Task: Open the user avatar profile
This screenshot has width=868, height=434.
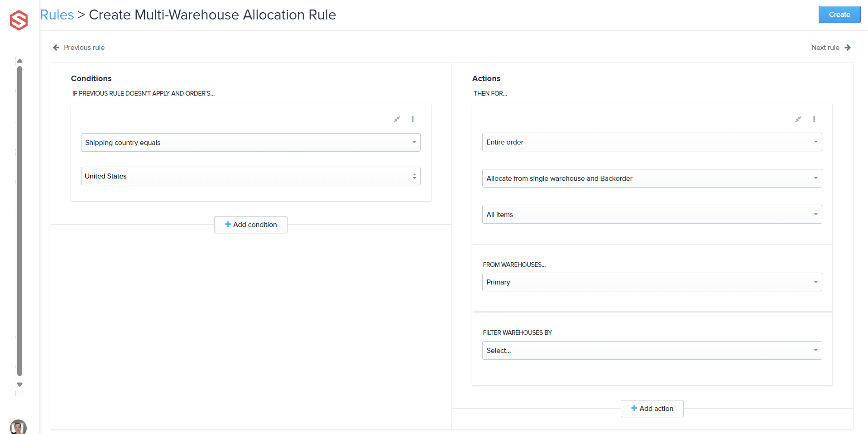Action: coord(18,427)
